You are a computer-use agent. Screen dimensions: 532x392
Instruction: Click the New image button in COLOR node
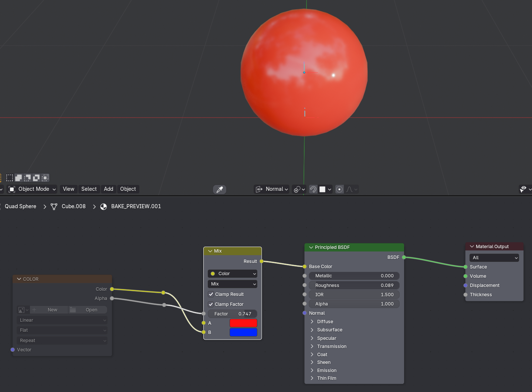[49, 310]
